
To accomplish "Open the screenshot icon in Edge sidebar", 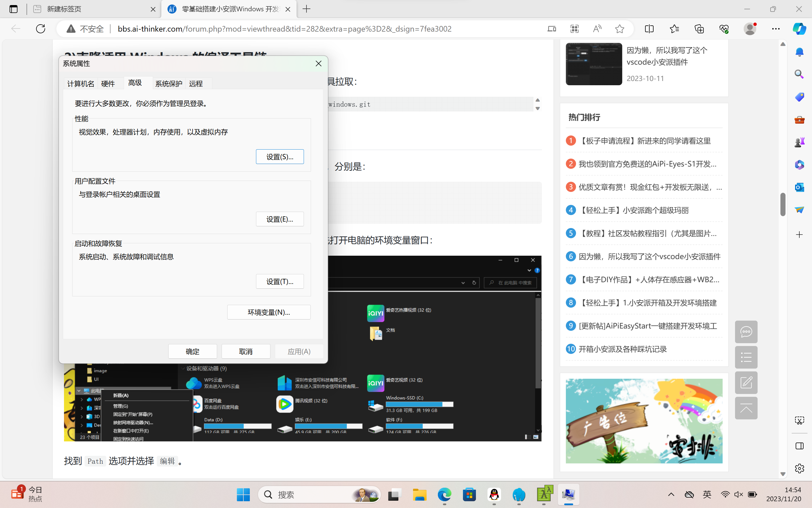I will [x=800, y=420].
